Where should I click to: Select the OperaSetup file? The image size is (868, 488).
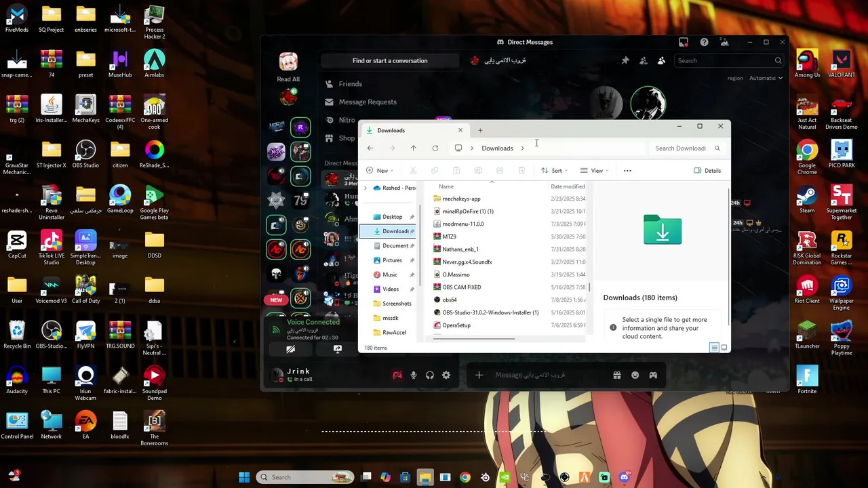(456, 325)
